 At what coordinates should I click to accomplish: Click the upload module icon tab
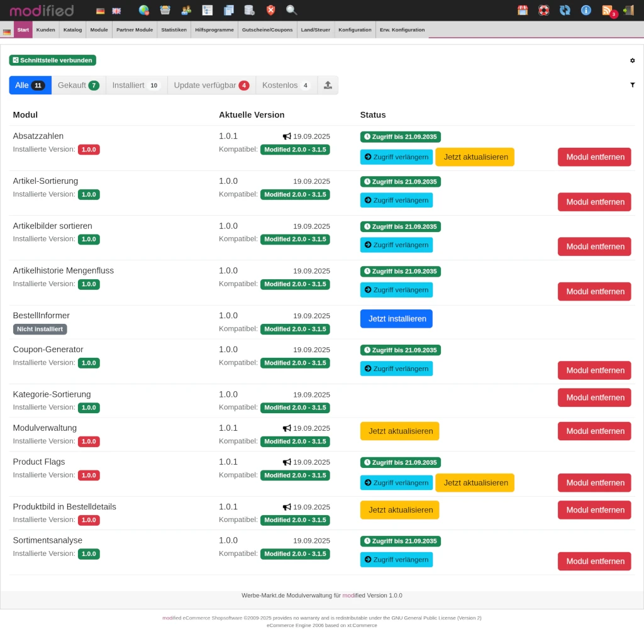pos(328,85)
